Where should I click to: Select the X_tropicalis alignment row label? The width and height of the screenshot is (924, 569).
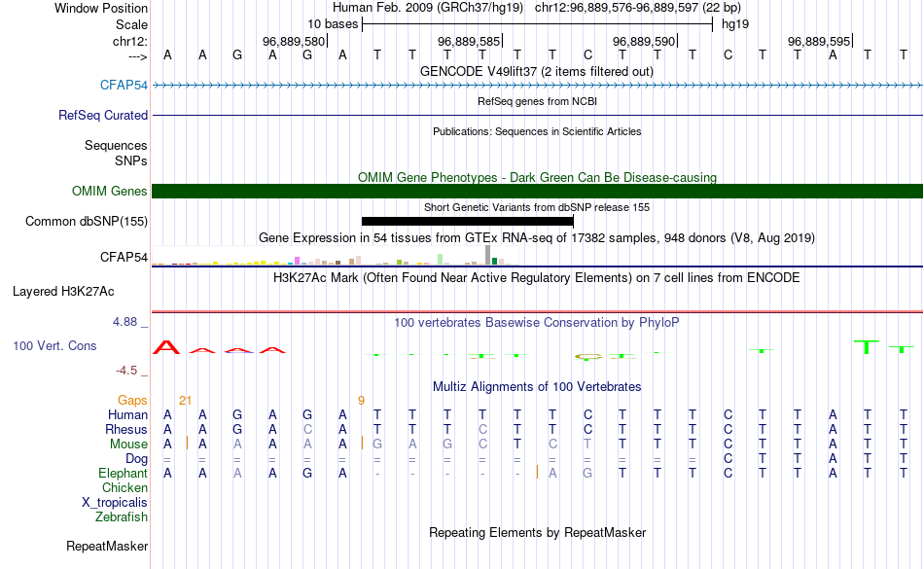click(x=115, y=503)
